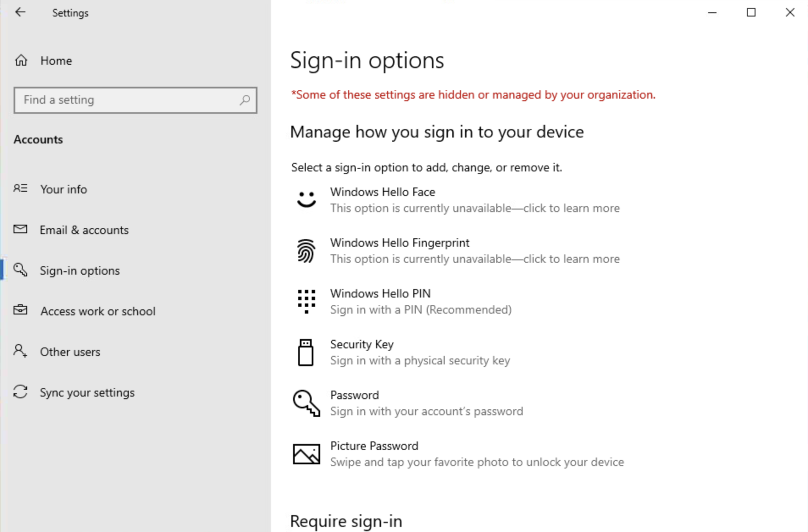The height and width of the screenshot is (532, 808).
Task: Click the Sign-in options page heading
Action: pos(367,61)
